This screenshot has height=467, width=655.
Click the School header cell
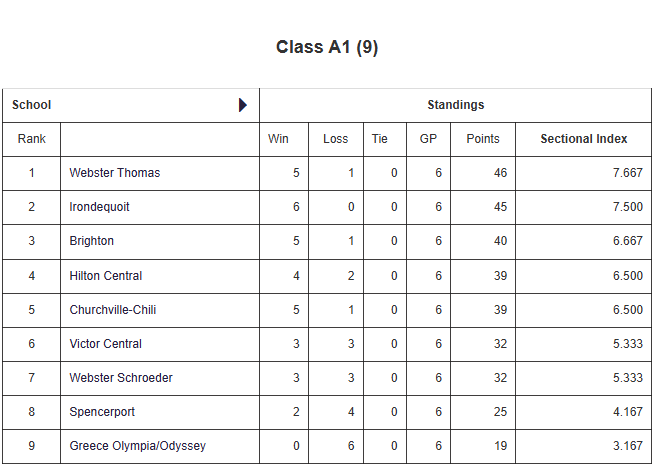[x=32, y=105]
